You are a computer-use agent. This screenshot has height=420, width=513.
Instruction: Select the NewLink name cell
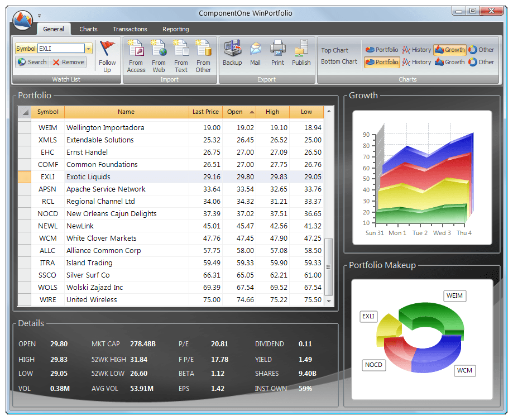point(127,226)
